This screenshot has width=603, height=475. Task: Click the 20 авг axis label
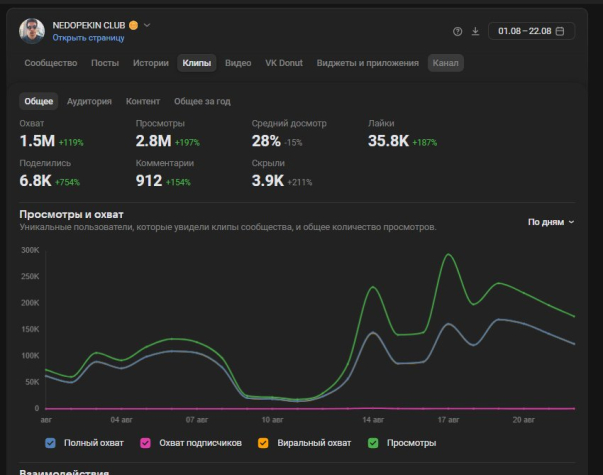click(523, 420)
